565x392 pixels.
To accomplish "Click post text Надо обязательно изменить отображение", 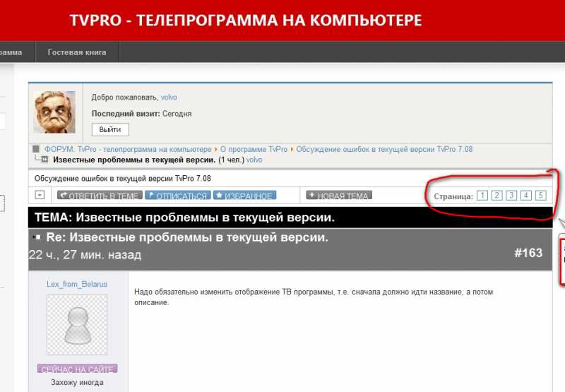I will click(314, 297).
